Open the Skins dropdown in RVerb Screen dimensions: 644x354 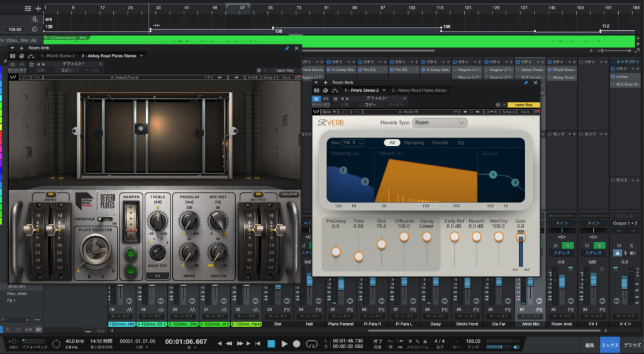click(x=329, y=112)
